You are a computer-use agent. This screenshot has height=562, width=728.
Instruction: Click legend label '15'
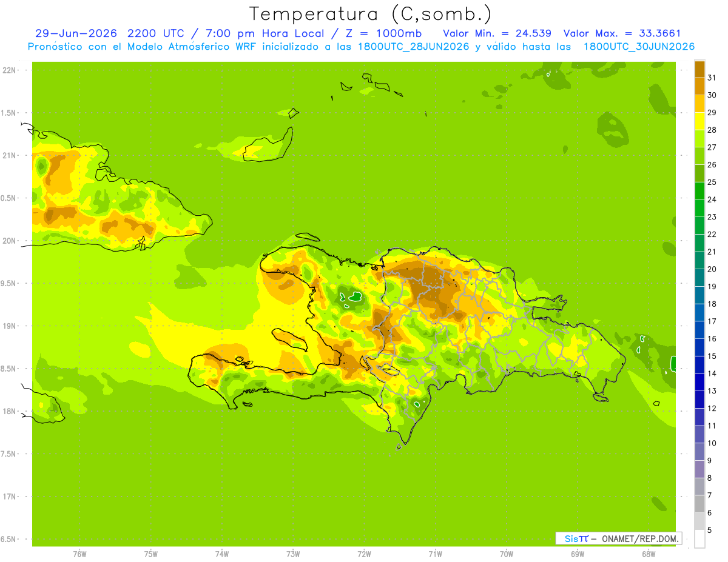pyautogui.click(x=712, y=356)
